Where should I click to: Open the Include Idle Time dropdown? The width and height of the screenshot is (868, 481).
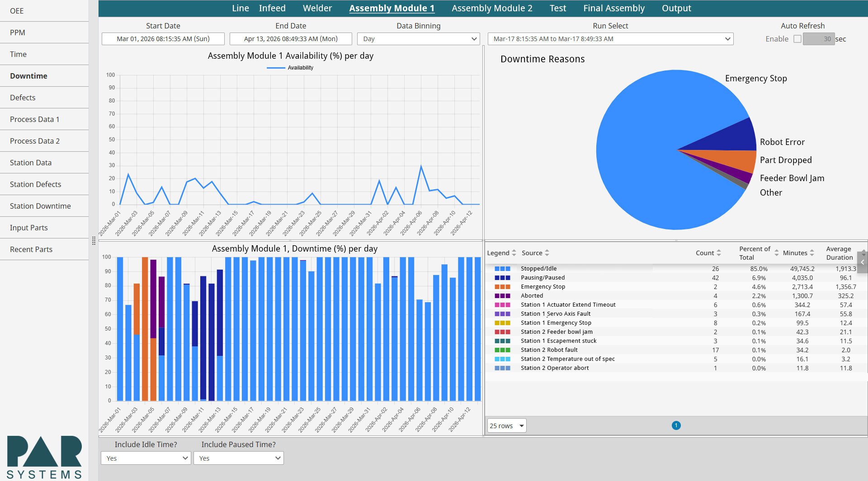pos(146,458)
